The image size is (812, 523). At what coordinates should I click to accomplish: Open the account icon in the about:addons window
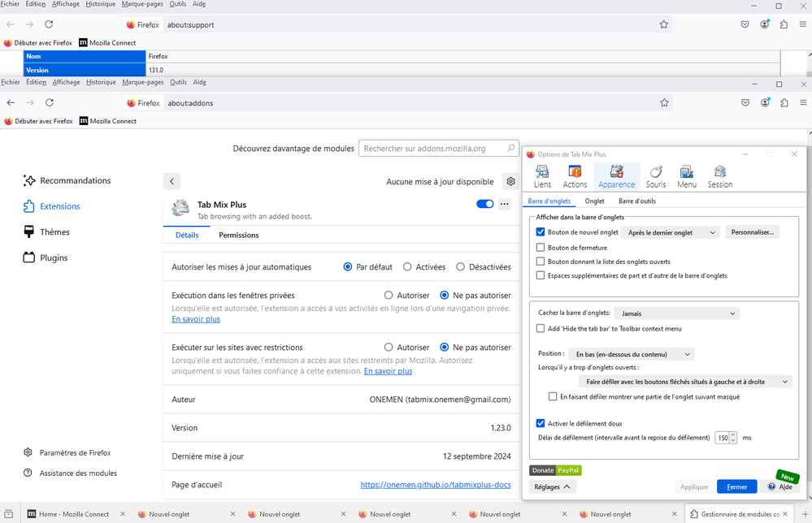[765, 102]
